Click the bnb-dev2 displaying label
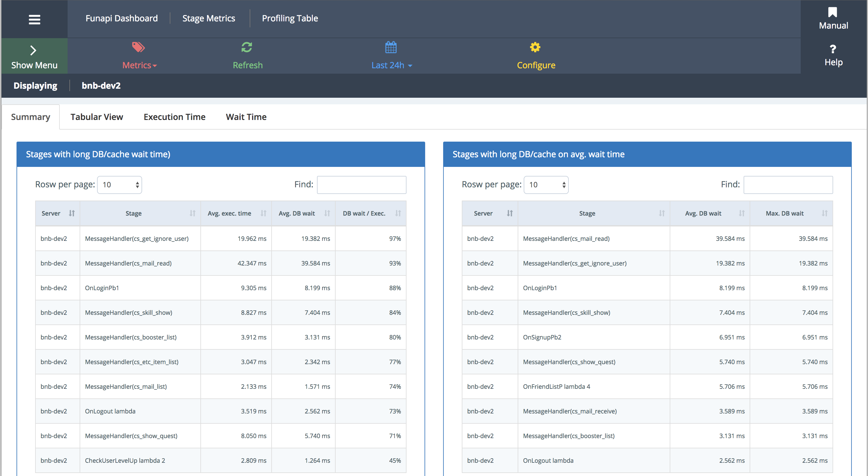This screenshot has height=476, width=868. (101, 86)
